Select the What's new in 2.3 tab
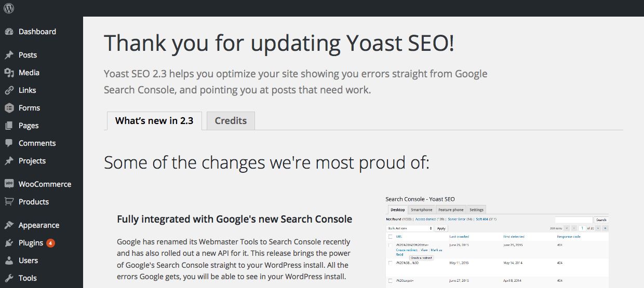This screenshot has height=288, width=644. coord(154,121)
